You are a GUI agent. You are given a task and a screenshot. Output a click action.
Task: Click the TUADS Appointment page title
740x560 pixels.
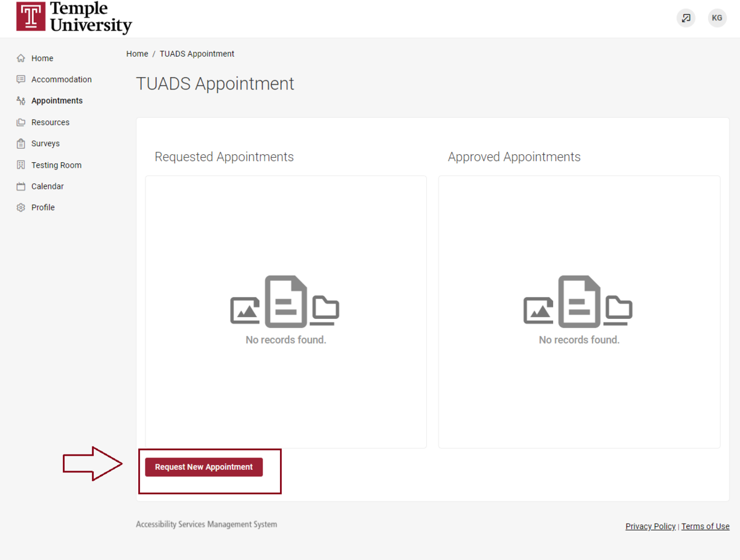tap(215, 84)
